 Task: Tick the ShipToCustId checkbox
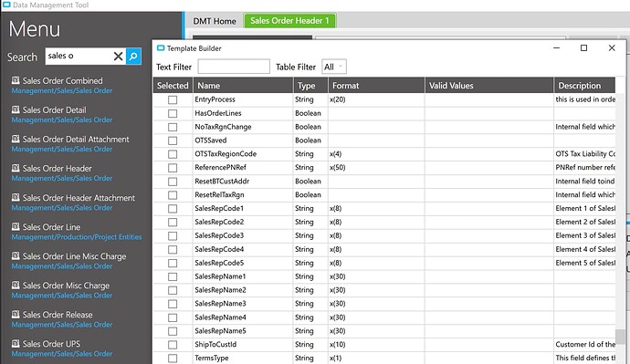click(x=173, y=345)
